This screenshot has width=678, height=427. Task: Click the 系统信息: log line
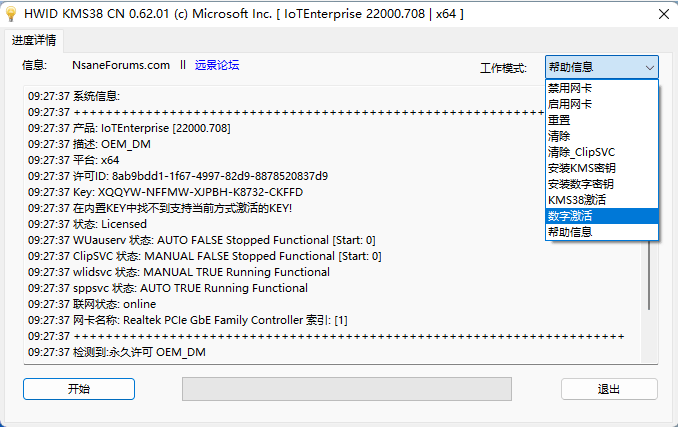coord(74,96)
